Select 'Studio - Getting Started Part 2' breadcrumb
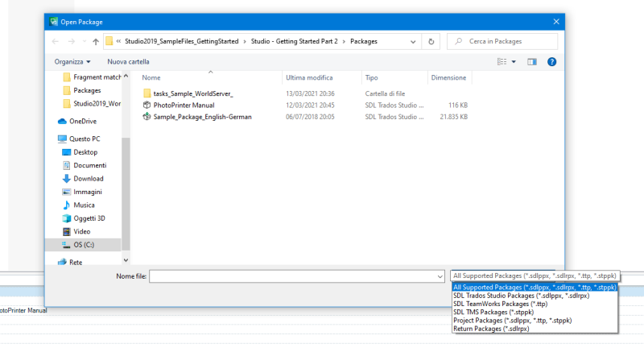The image size is (644, 348). coord(294,42)
